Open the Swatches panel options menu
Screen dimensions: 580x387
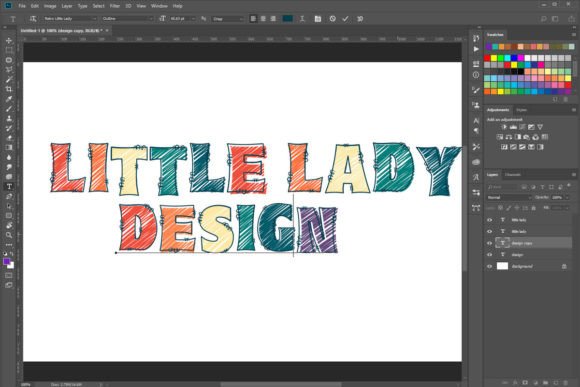coord(574,34)
